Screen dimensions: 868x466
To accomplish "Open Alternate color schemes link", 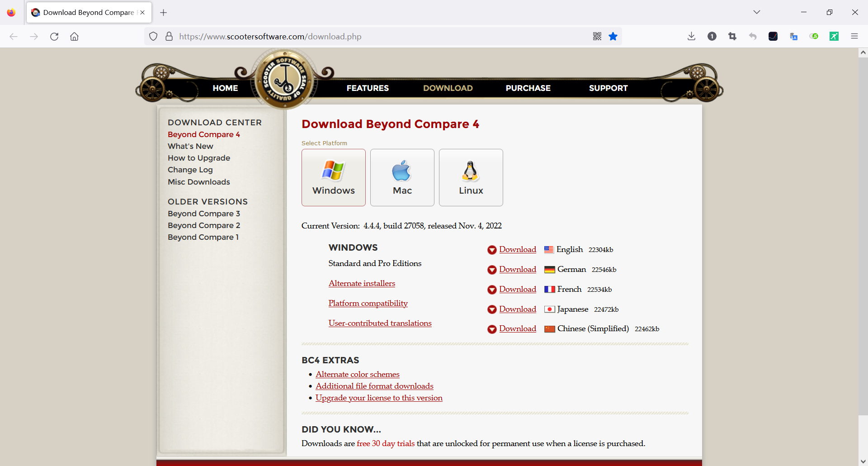I will point(357,374).
